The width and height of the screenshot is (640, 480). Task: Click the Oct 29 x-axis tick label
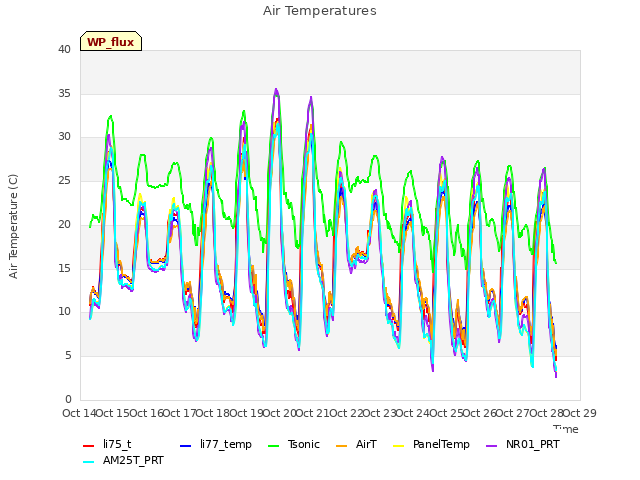pyautogui.click(x=580, y=413)
